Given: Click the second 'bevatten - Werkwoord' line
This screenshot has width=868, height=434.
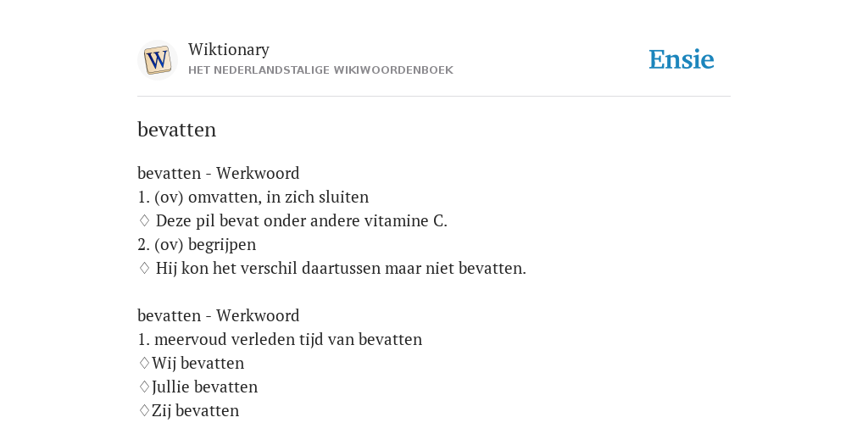Looking at the screenshot, I should pos(218,315).
